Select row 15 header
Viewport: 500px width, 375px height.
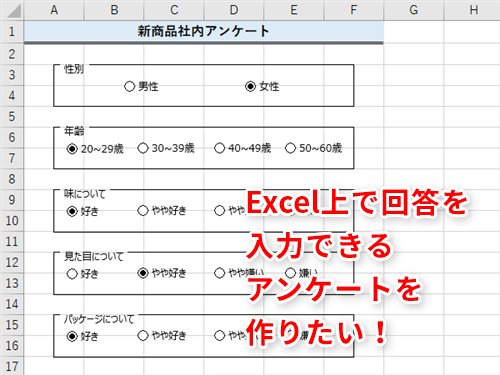click(x=12, y=325)
